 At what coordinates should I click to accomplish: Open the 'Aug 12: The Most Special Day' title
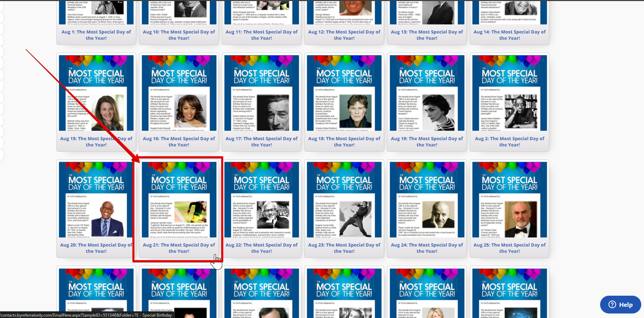pos(344,35)
